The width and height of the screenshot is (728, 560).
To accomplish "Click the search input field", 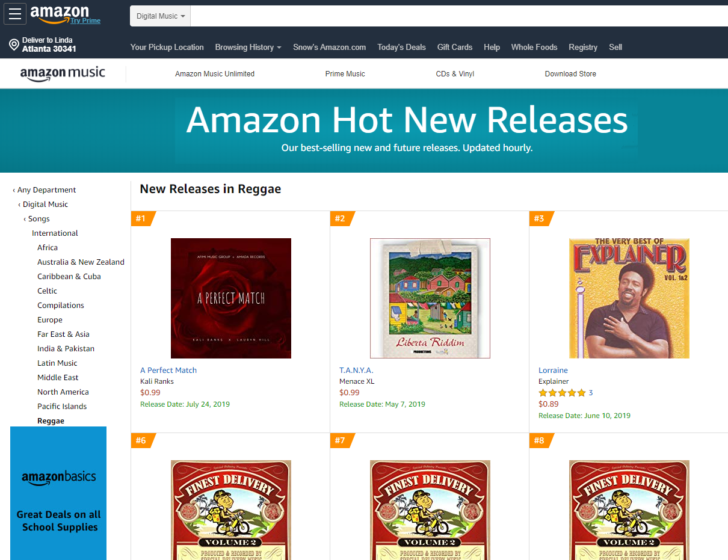I will [459, 16].
